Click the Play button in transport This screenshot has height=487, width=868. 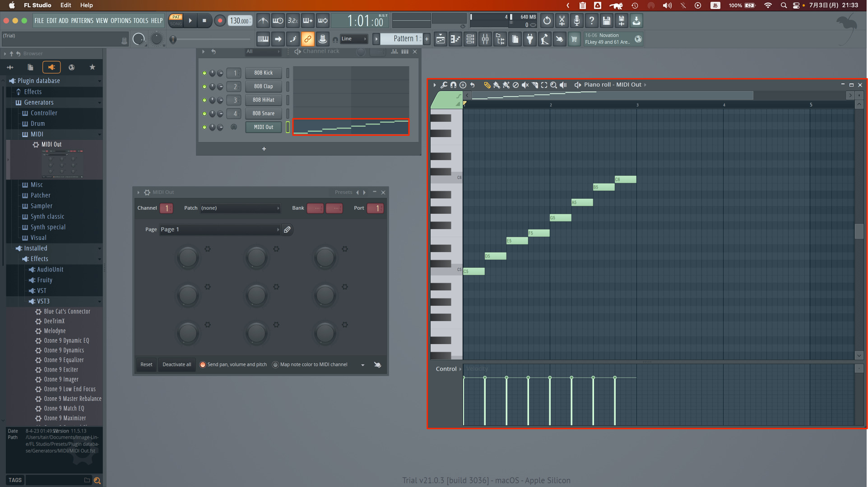pos(190,21)
